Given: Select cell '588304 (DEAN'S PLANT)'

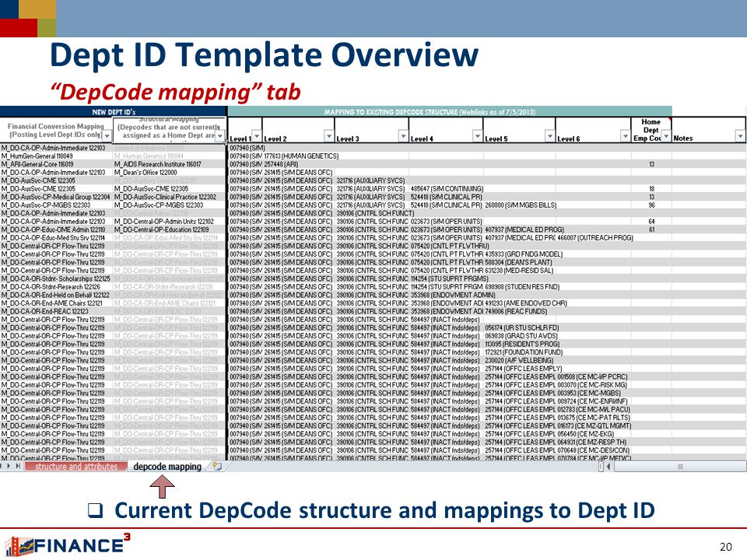Looking at the screenshot, I should click(x=518, y=262).
